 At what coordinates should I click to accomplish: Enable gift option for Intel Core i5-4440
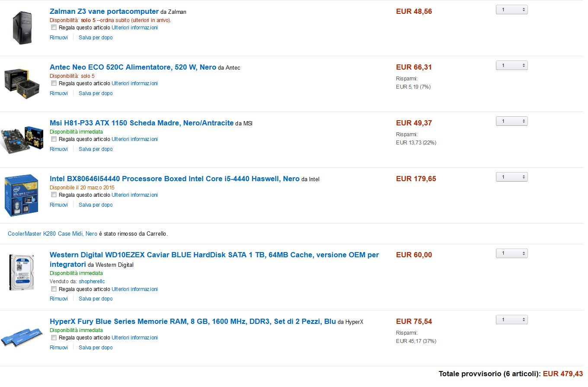[54, 195]
